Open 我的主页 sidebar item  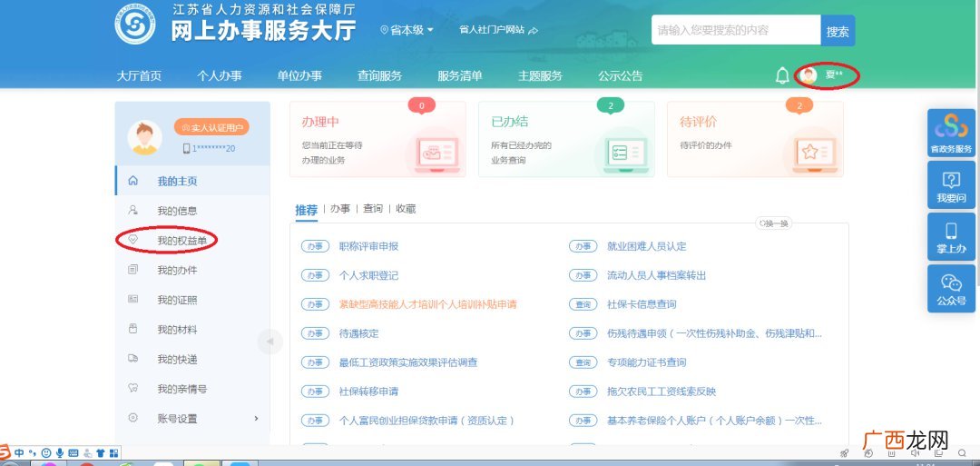click(192, 182)
